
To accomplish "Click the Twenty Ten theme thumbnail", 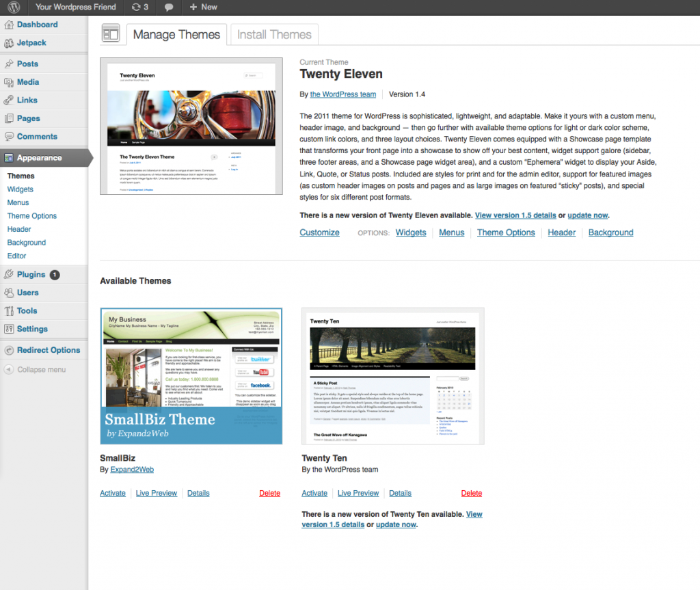I will point(393,376).
